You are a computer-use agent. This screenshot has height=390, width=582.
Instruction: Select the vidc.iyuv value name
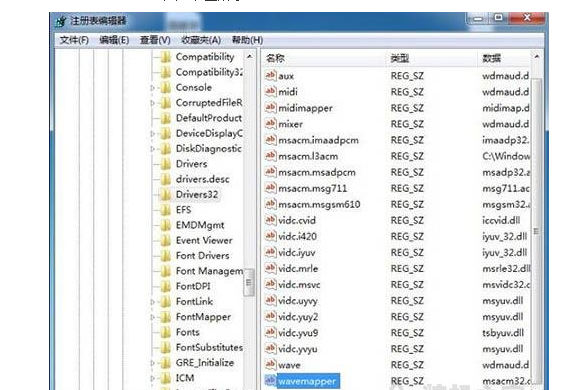[x=297, y=252]
